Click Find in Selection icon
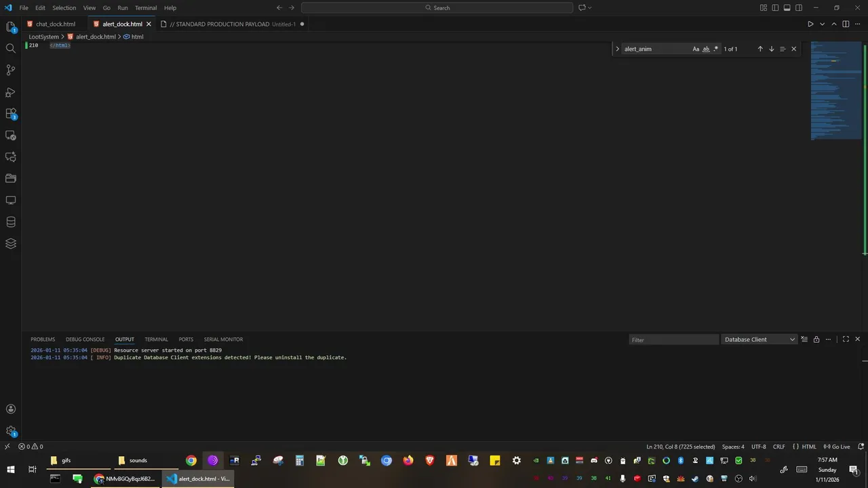868x488 pixels. (x=783, y=49)
